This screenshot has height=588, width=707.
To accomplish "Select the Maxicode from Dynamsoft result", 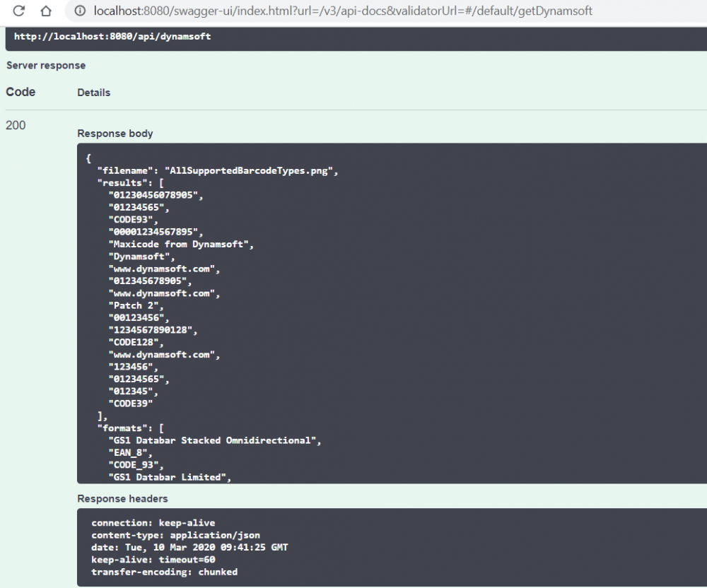I will 180,244.
